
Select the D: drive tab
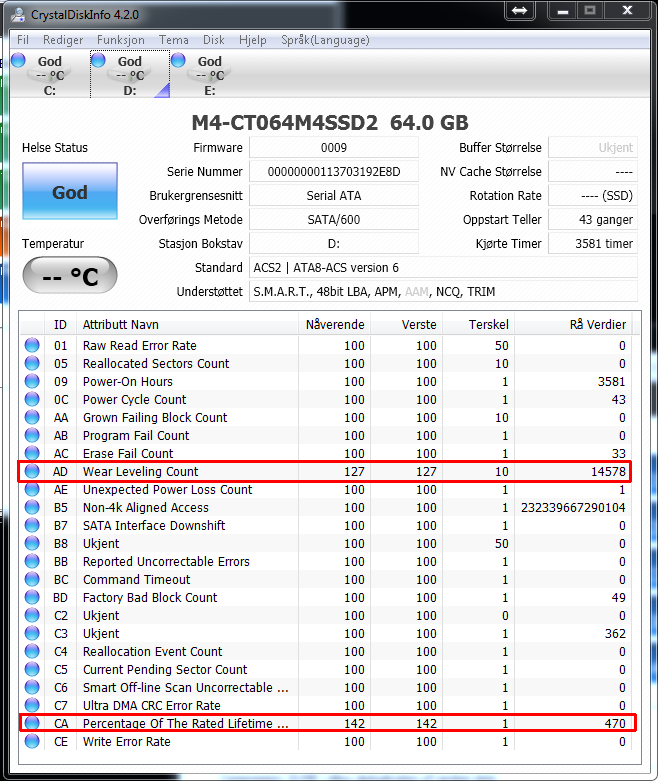tap(130, 75)
